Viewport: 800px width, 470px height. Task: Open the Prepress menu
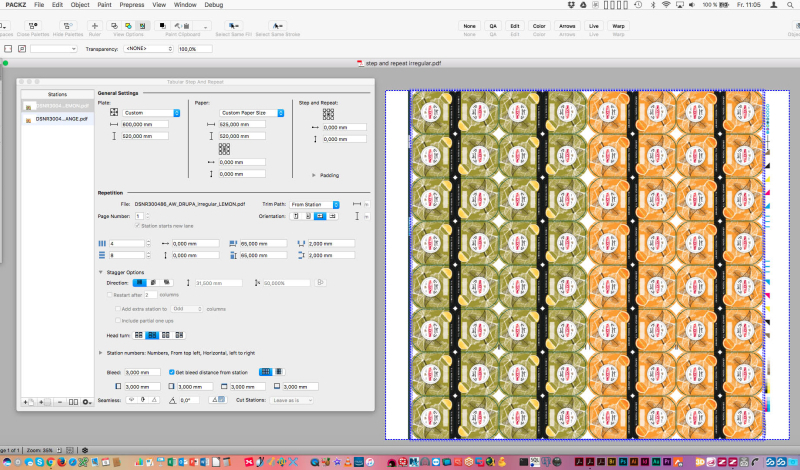[x=132, y=5]
